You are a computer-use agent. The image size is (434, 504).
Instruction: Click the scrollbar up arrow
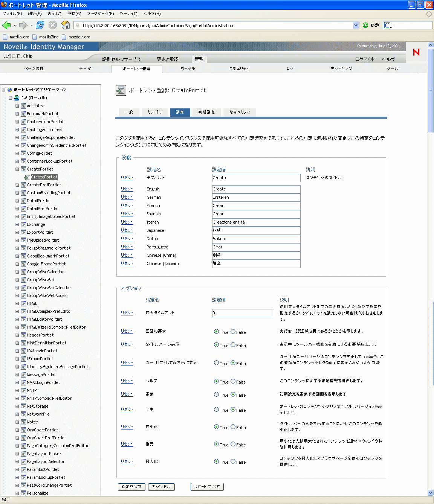(431, 45)
